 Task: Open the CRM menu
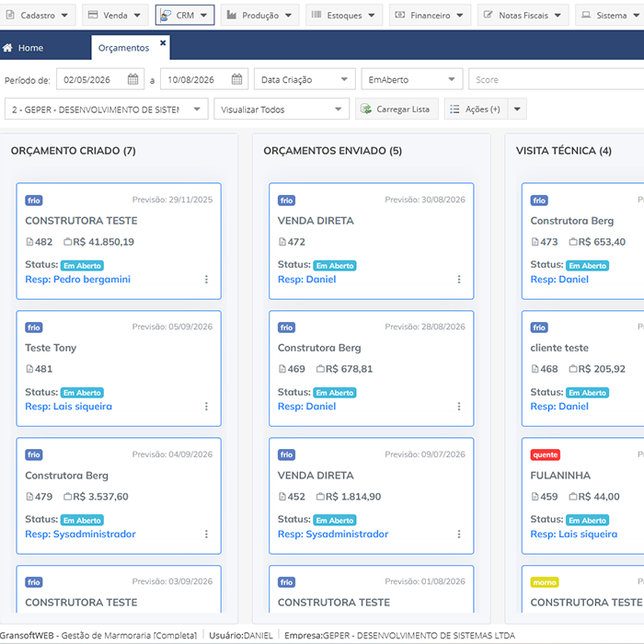pos(185,16)
